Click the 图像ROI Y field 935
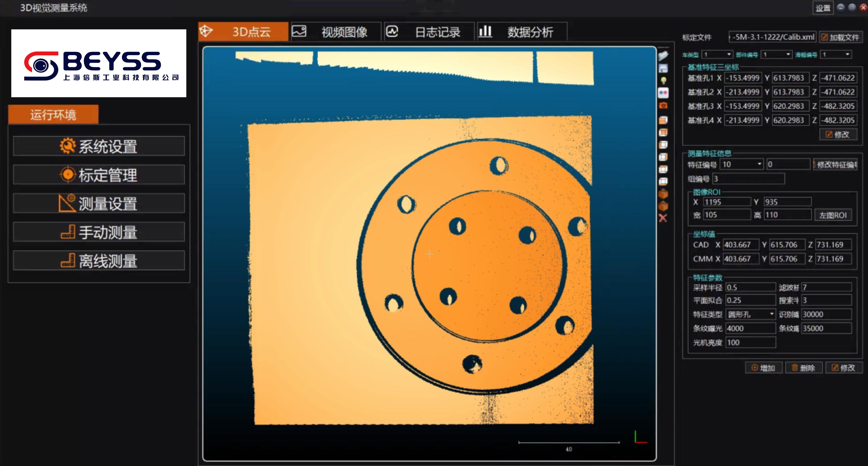Screen dimensions: 868x466 tap(787, 202)
